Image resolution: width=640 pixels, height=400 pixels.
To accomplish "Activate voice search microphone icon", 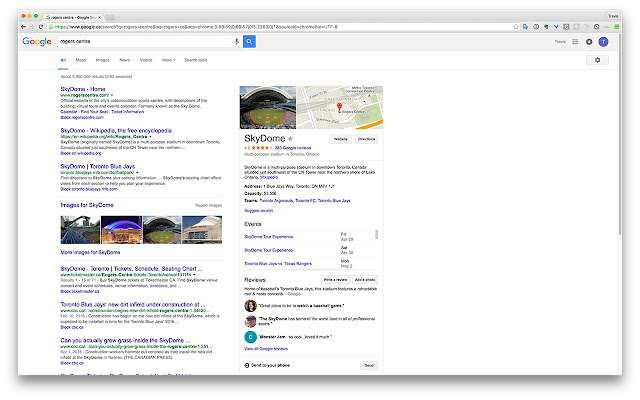I will [x=236, y=41].
